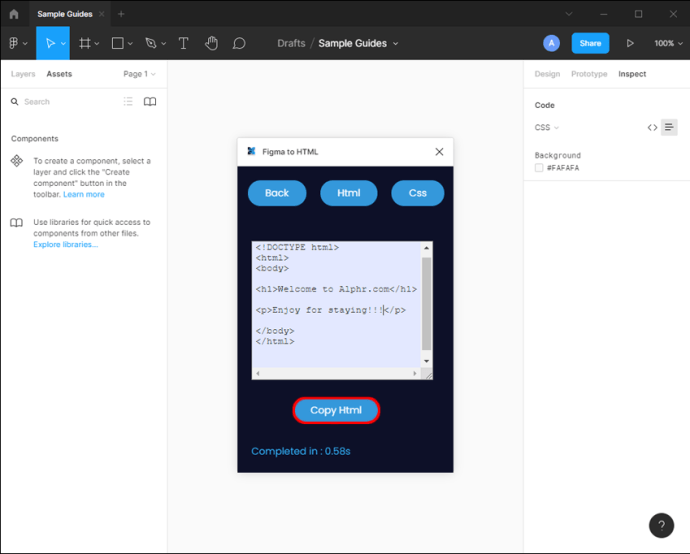The height and width of the screenshot is (554, 690).
Task: Click the Css button in plugin
Action: click(418, 193)
